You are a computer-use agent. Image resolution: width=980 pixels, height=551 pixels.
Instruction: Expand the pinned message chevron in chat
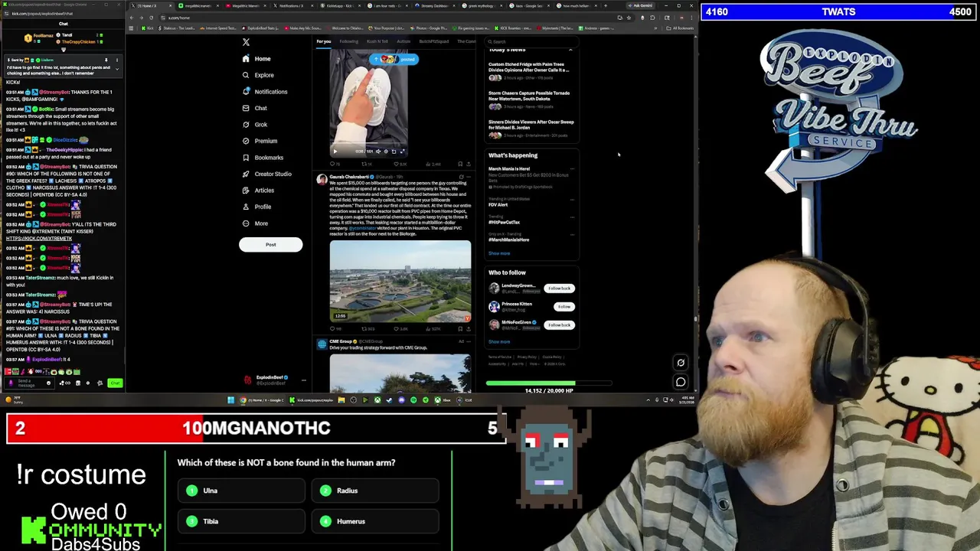coord(116,67)
